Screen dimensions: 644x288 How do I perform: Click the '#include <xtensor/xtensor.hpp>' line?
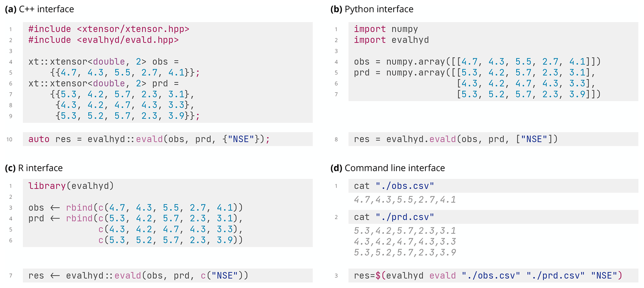[x=109, y=29]
